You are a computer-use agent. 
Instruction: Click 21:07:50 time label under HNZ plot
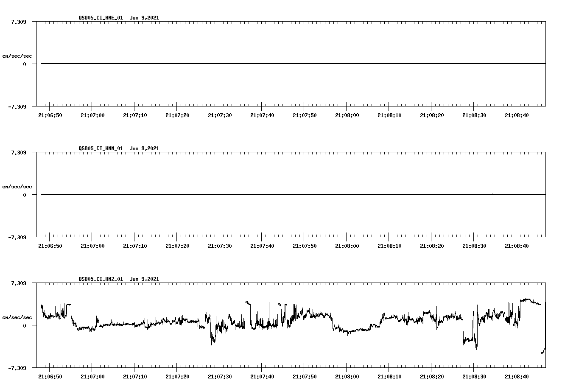pos(305,377)
